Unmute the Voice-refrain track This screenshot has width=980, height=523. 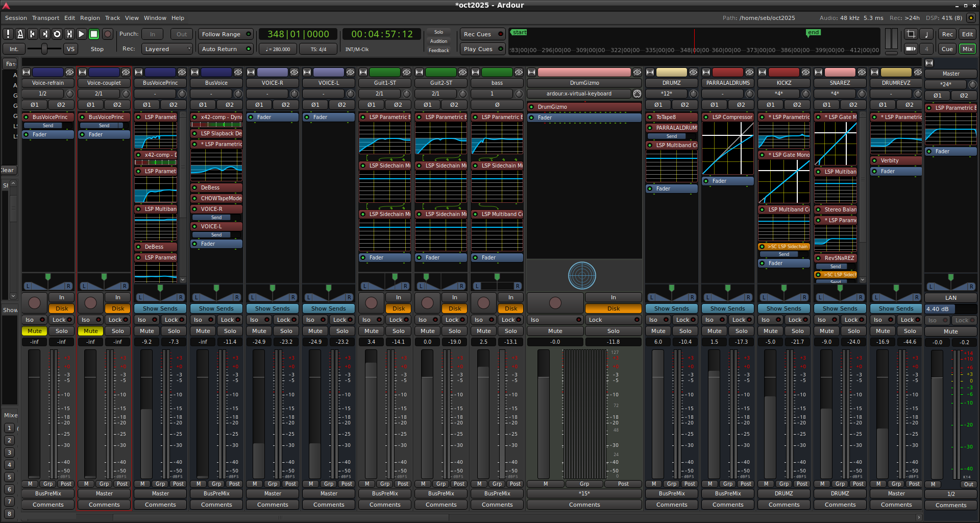(x=34, y=331)
